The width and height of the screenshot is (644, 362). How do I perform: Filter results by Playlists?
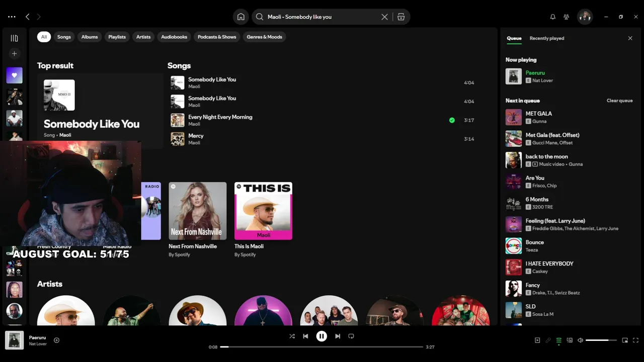click(x=117, y=37)
